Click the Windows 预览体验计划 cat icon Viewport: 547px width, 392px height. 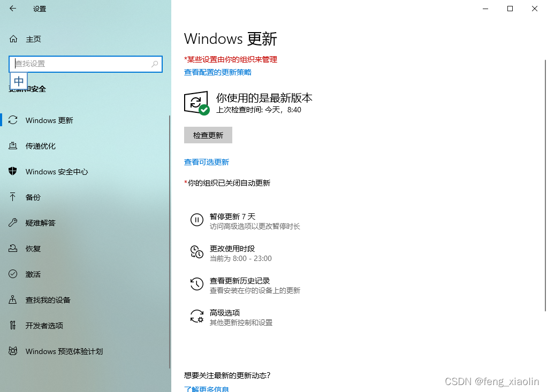(x=13, y=351)
